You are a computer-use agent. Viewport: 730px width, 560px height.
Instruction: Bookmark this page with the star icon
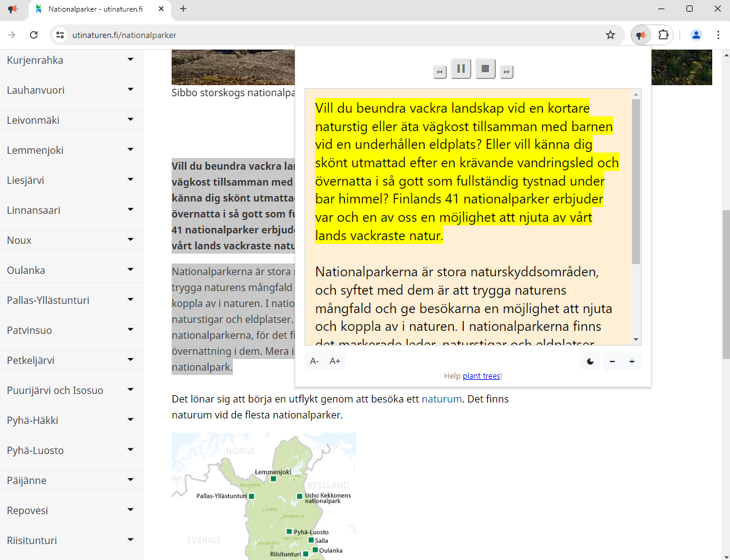(x=610, y=35)
